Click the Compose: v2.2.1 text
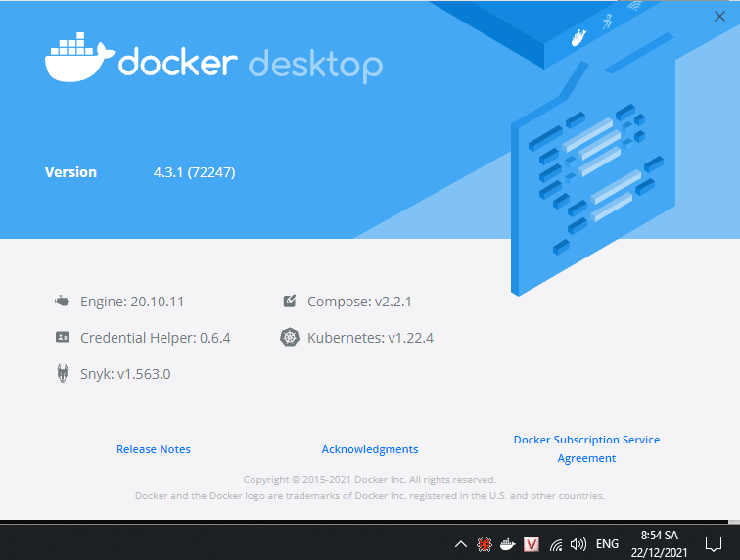The width and height of the screenshot is (740, 560). click(x=359, y=302)
